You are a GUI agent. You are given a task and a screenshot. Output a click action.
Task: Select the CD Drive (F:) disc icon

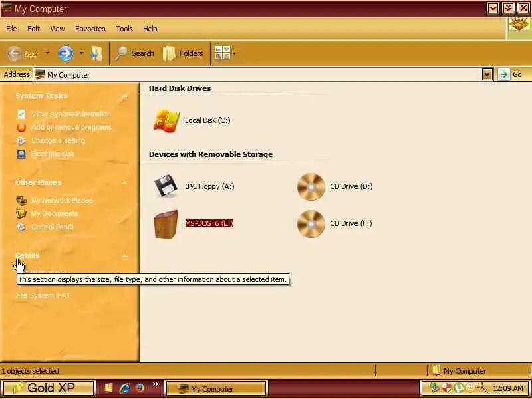[x=311, y=224]
